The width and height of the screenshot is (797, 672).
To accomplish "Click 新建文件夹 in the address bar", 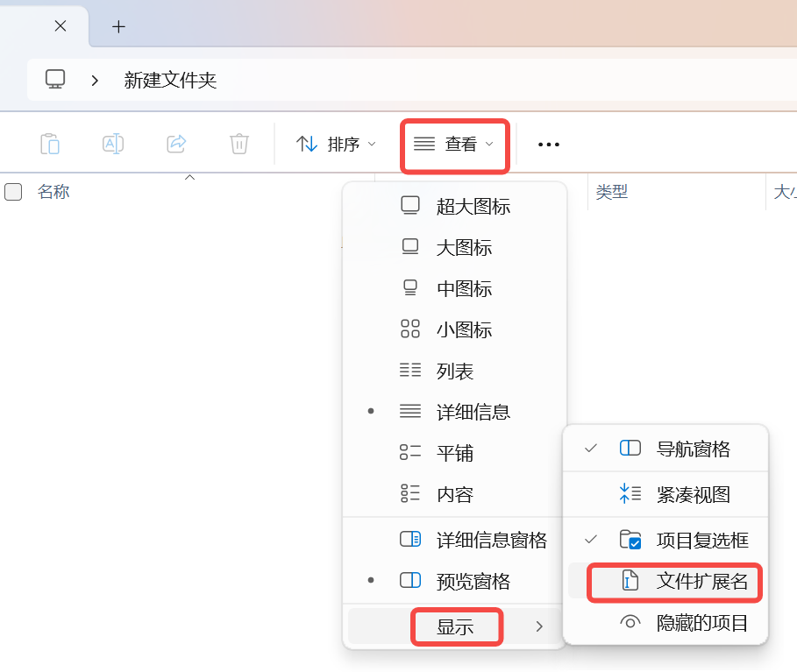I will coord(170,81).
